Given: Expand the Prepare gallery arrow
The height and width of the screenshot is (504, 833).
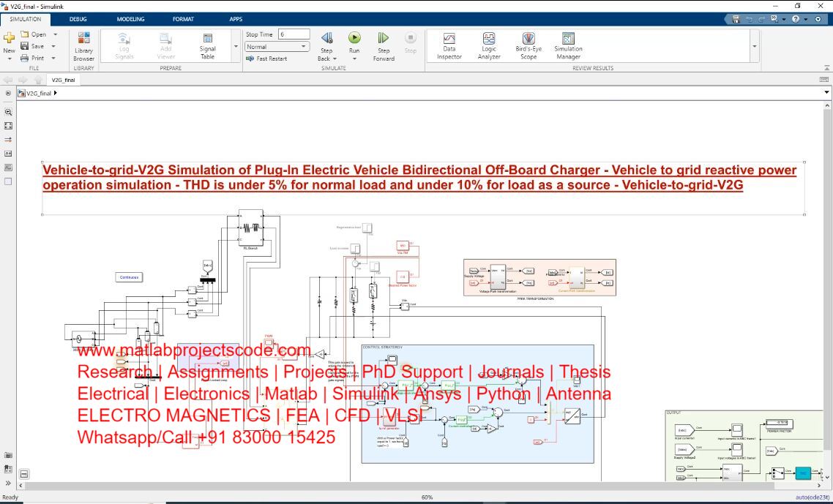Looking at the screenshot, I should (236, 46).
